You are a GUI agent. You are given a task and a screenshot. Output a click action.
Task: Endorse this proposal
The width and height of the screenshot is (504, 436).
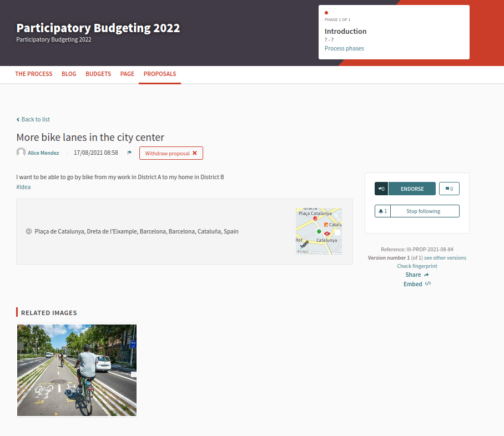point(412,189)
